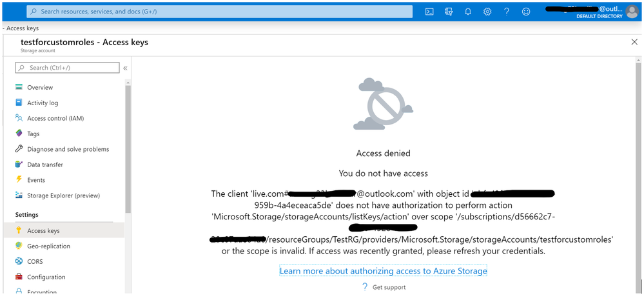This screenshot has height=300, width=644.
Task: Collapse the sidebar menu with double chevron
Action: [x=125, y=68]
